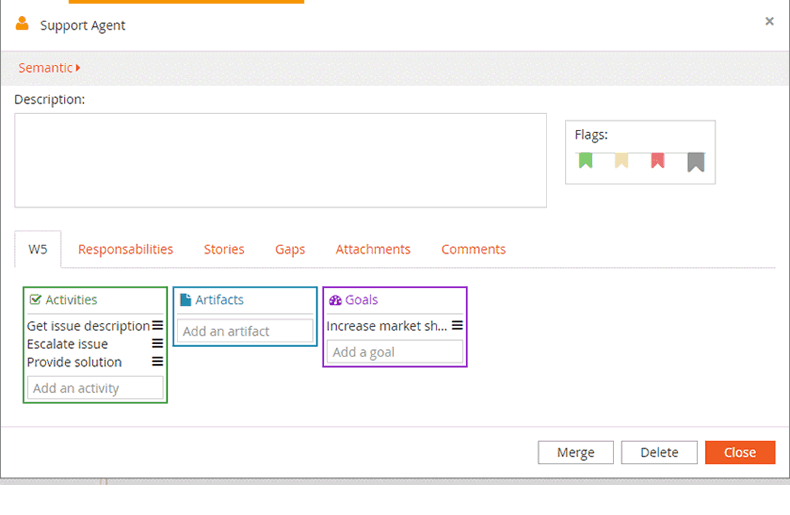Image resolution: width=790 pixels, height=515 pixels.
Task: Open menu icon for Increase market share goal
Action: [457, 326]
